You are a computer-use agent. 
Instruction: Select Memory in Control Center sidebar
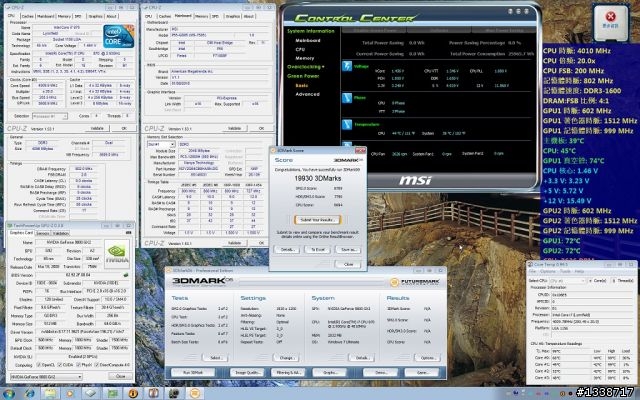pos(304,58)
